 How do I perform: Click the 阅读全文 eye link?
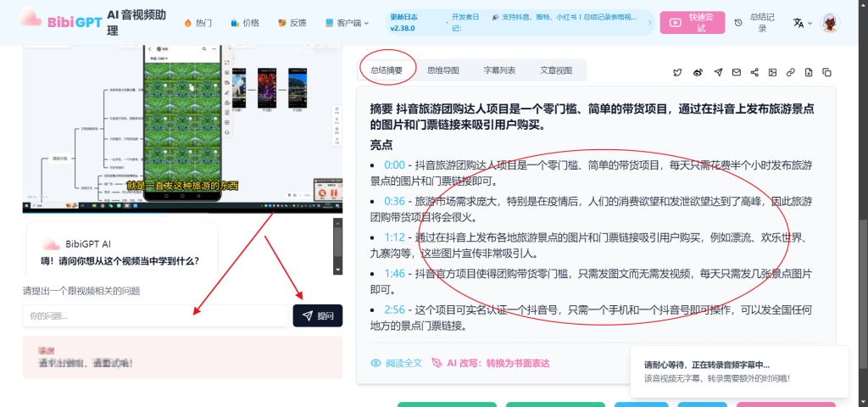396,363
